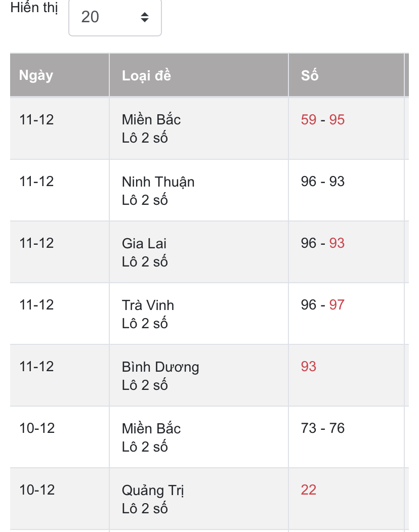This screenshot has width=419, height=532.
Task: Click red number 22 in Quảng Trị row
Action: coord(308,490)
